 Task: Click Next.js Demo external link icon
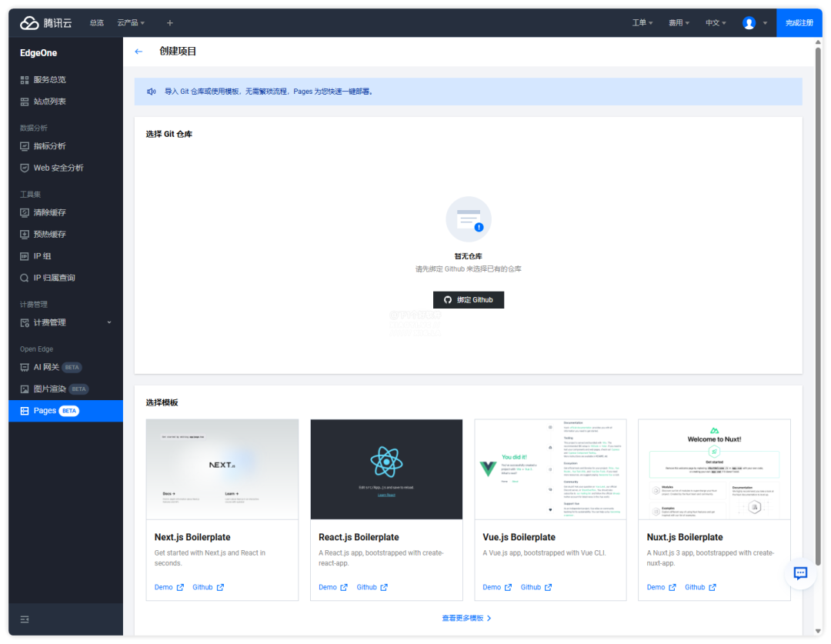180,587
